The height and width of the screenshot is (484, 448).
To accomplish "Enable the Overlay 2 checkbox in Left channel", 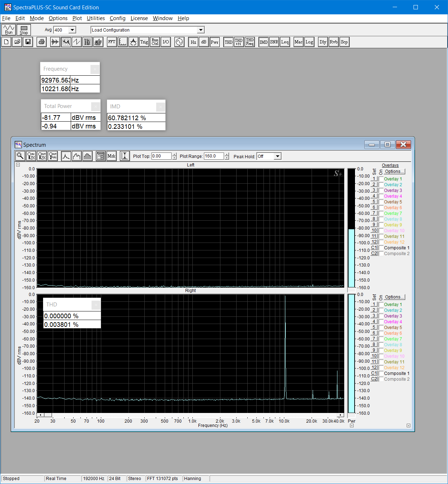I will pos(381,185).
